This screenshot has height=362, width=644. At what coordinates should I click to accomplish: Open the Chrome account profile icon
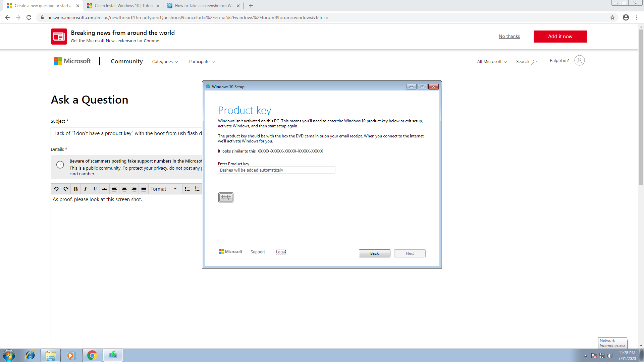point(626,17)
